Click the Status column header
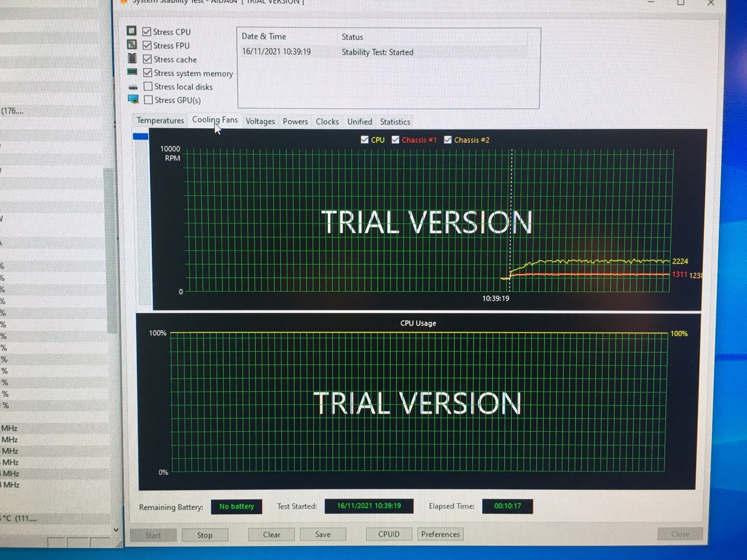 (352, 37)
